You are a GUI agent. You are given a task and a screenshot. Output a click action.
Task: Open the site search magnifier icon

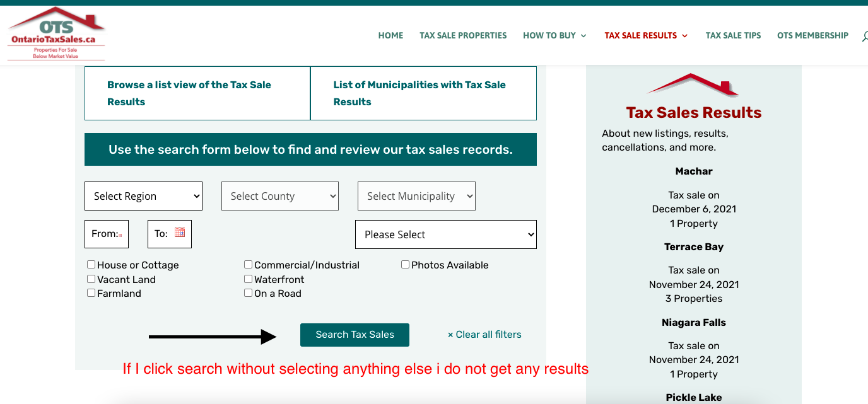tap(865, 37)
